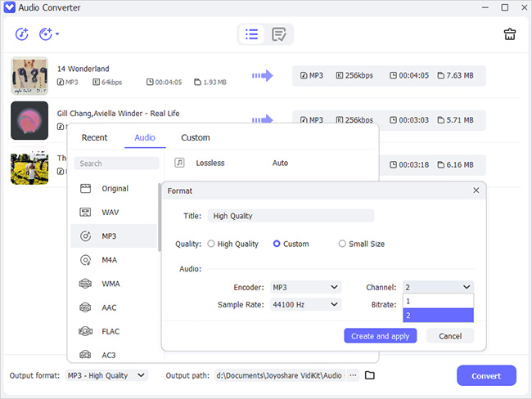Close the Format dialog
Viewport: 532px width, 399px height.
point(476,191)
